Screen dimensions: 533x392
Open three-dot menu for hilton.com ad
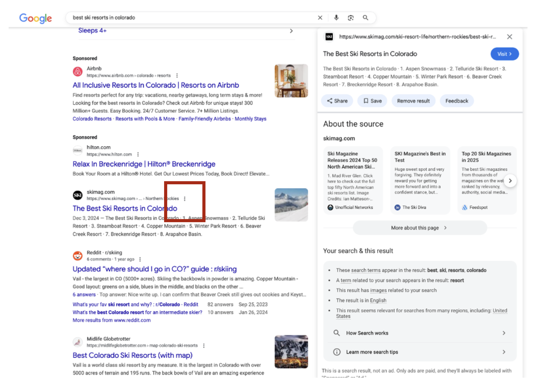pos(138,154)
